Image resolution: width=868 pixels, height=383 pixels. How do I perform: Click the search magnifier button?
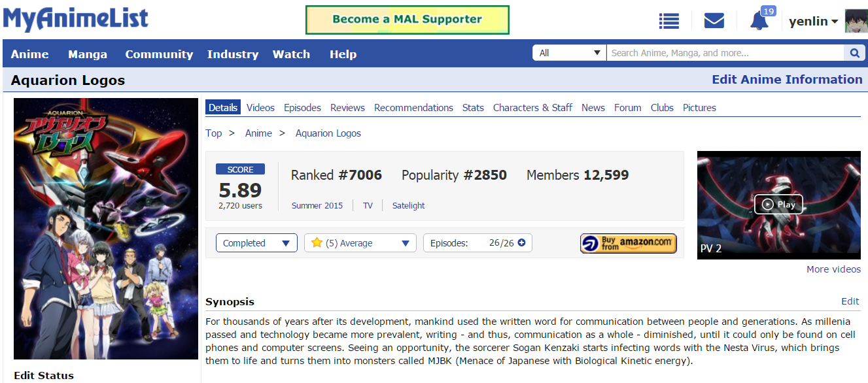tap(854, 53)
